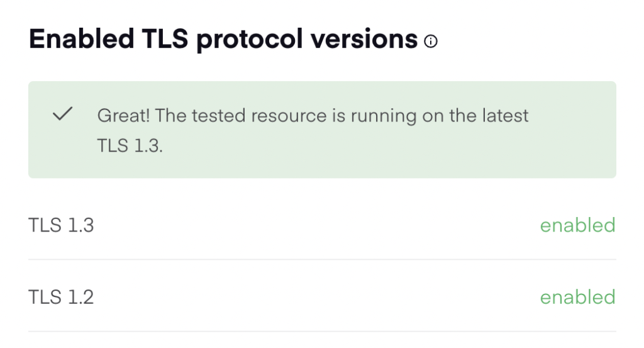Click the word "protocol" in the heading
This screenshot has width=644, height=348.
[249, 41]
